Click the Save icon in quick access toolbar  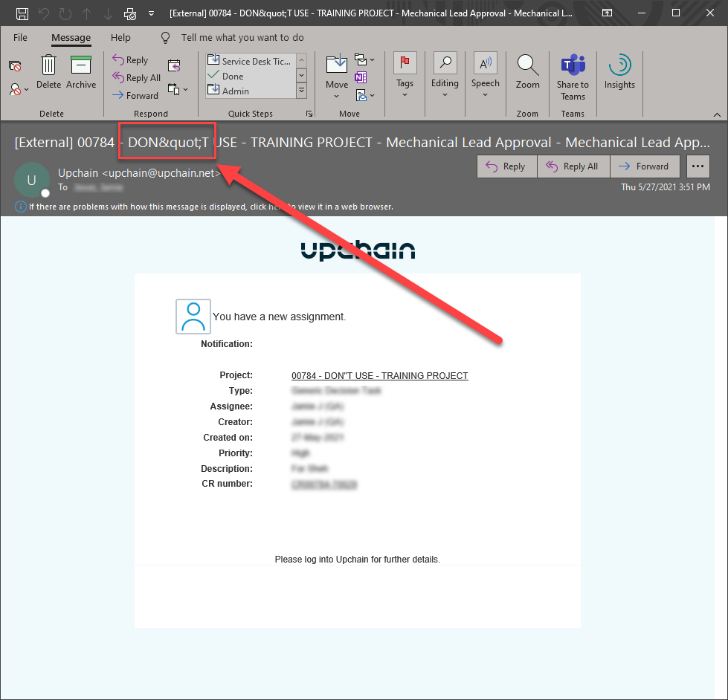click(22, 13)
